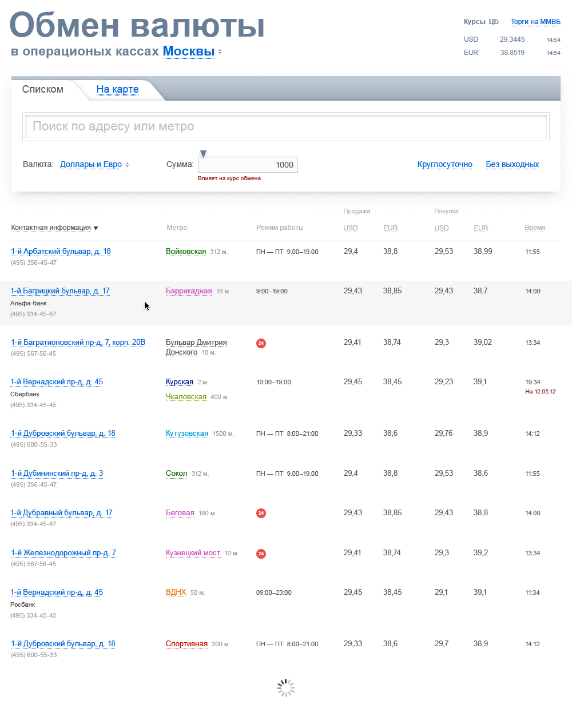Click the 24-hour icon for Багратионовский пр-д

[261, 343]
